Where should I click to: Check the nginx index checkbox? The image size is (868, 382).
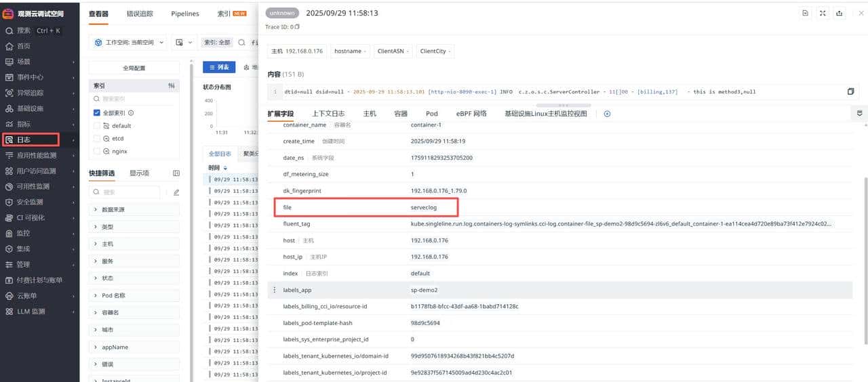[x=97, y=151]
